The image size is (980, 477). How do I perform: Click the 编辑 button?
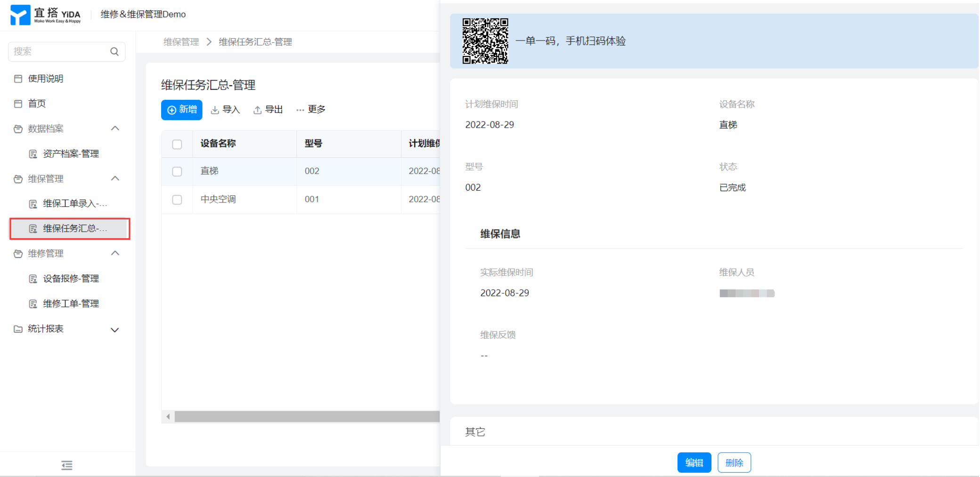click(x=694, y=462)
